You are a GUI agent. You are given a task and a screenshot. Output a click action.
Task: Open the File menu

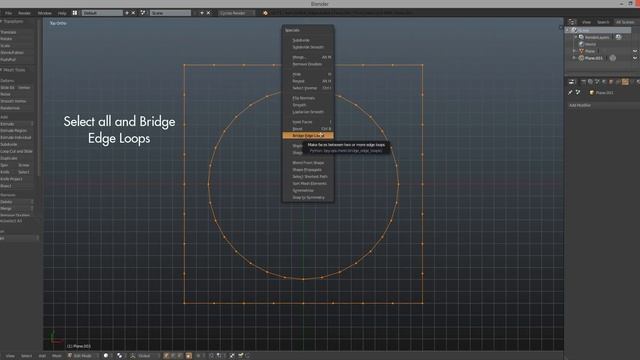pos(8,13)
